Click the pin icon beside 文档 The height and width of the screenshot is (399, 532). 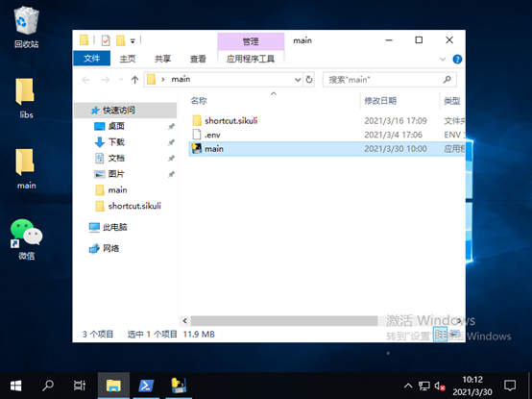[171, 159]
